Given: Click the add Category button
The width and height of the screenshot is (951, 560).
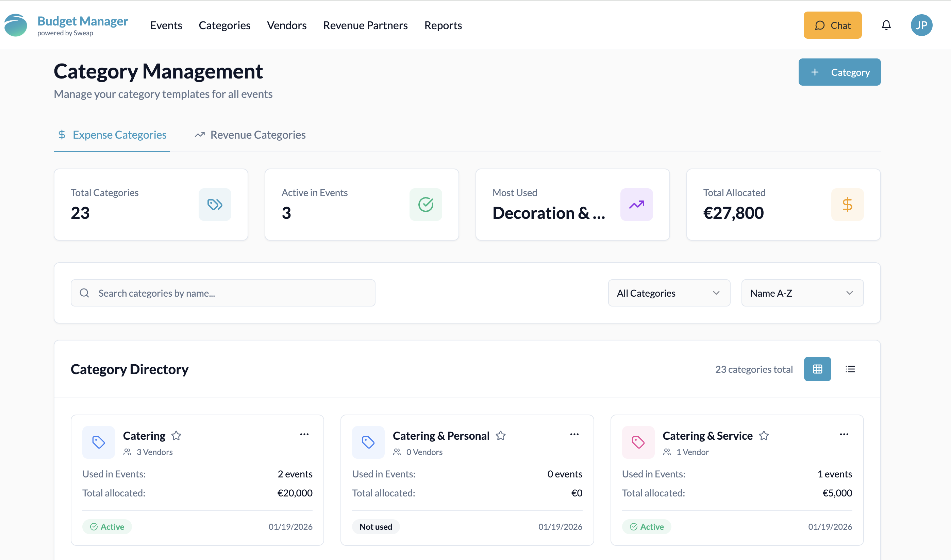Looking at the screenshot, I should point(839,72).
